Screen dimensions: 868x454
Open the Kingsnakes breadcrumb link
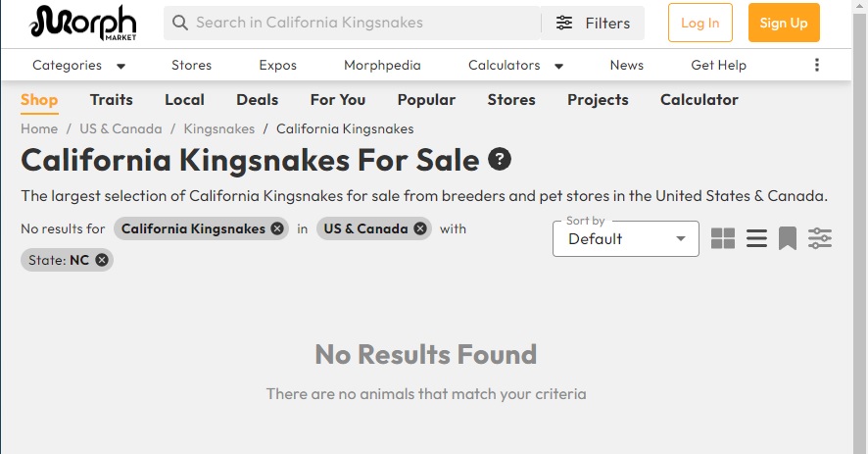[x=219, y=128]
